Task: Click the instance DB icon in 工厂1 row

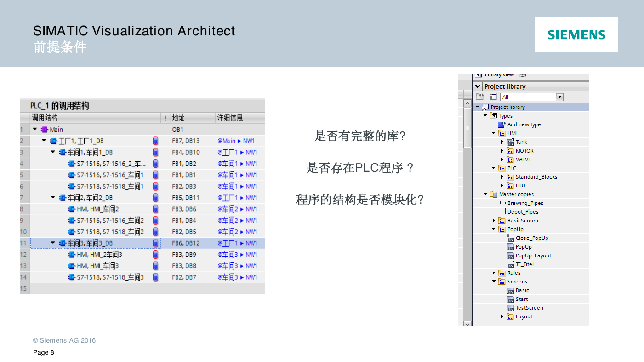Action: tap(155, 141)
